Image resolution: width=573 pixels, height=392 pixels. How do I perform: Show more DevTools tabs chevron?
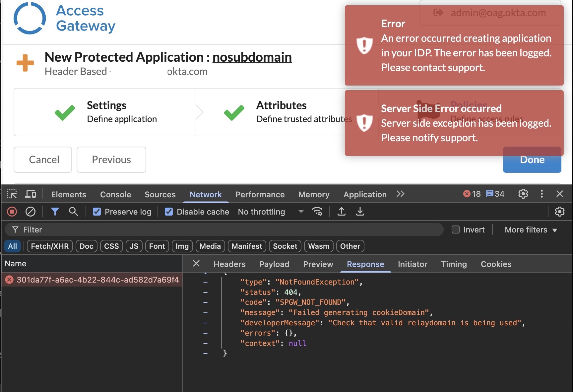(400, 194)
